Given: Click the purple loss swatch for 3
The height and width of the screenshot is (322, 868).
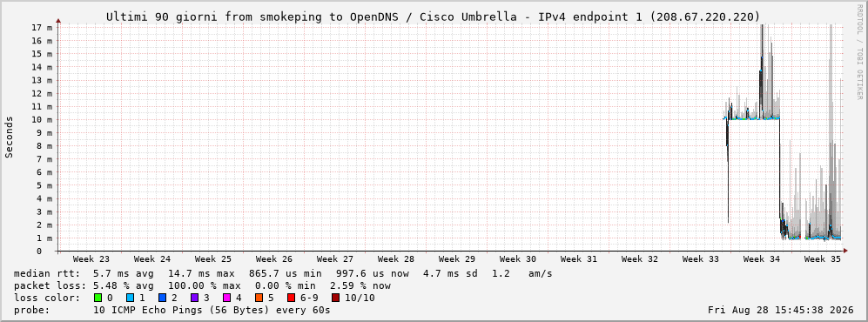Looking at the screenshot, I should (x=195, y=299).
